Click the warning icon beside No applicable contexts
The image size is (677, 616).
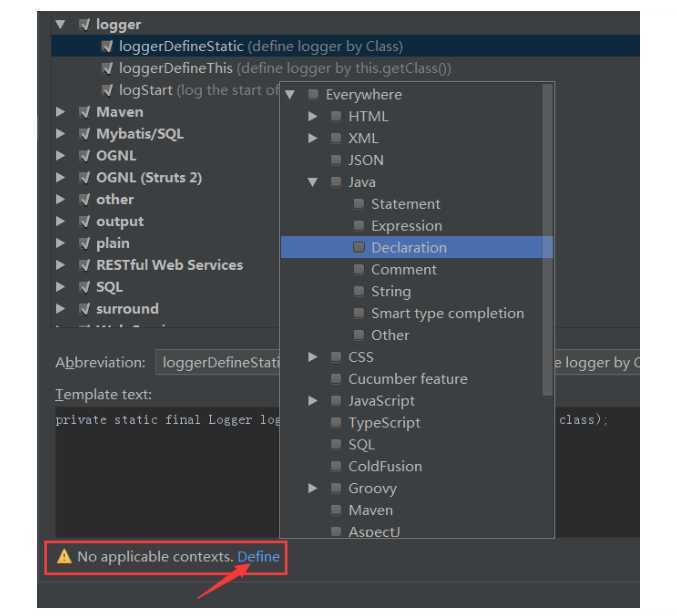pyautogui.click(x=64, y=556)
